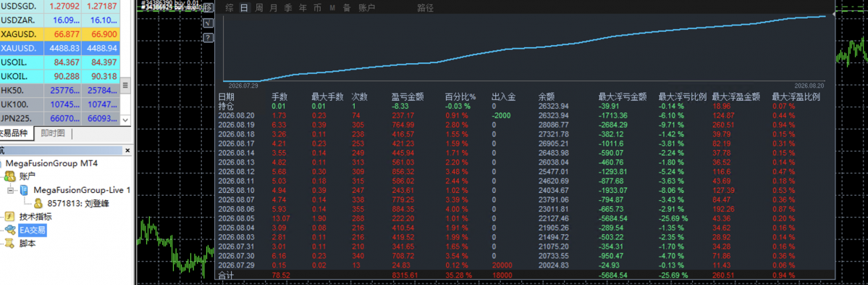Select the USDZAR. symbol row
The image size is (868, 285).
coord(60,20)
